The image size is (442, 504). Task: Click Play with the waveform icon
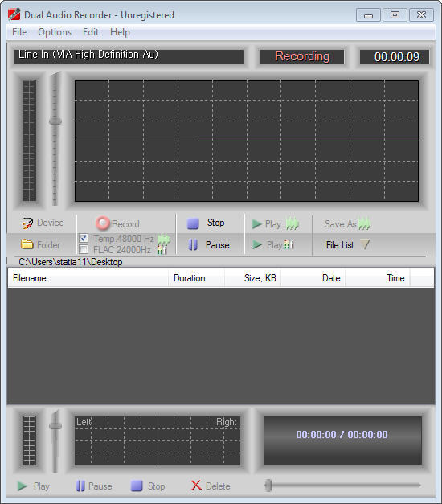[x=293, y=223]
